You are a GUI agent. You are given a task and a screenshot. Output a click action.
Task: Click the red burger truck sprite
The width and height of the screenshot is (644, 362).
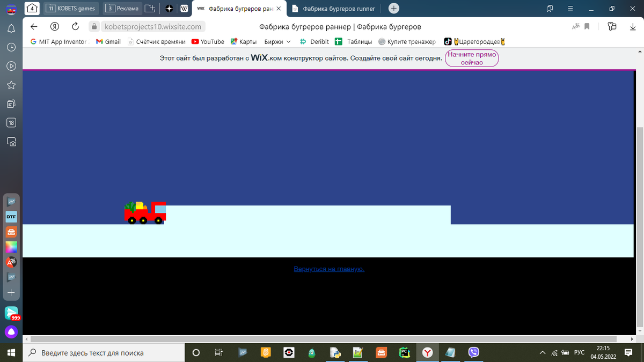click(x=145, y=213)
